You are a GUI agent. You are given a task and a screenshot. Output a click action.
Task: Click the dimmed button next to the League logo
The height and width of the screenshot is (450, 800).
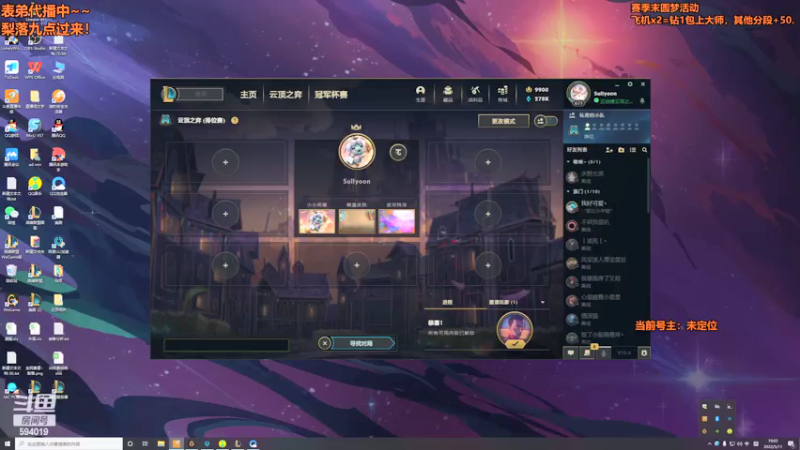201,94
